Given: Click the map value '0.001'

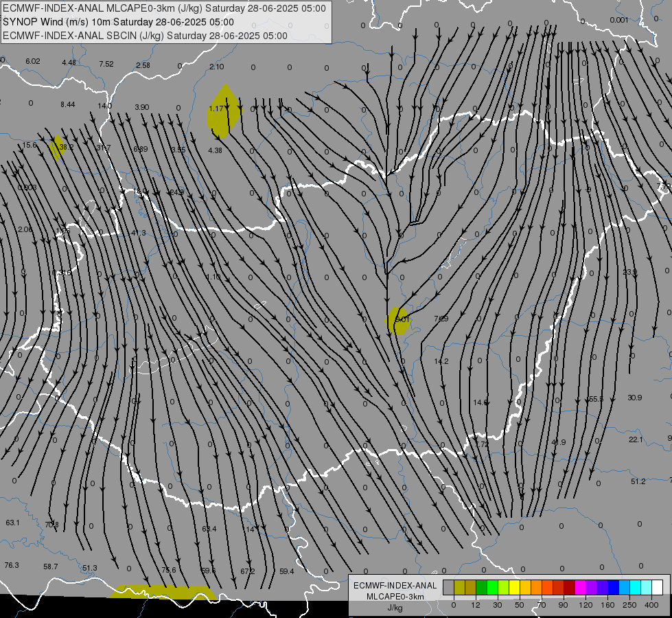Looking at the screenshot, I should tap(619, 20).
